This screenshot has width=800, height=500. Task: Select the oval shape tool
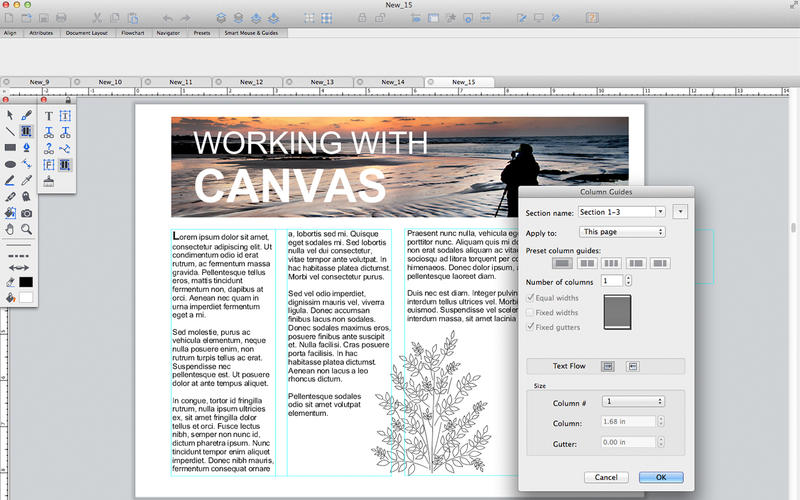click(x=10, y=164)
